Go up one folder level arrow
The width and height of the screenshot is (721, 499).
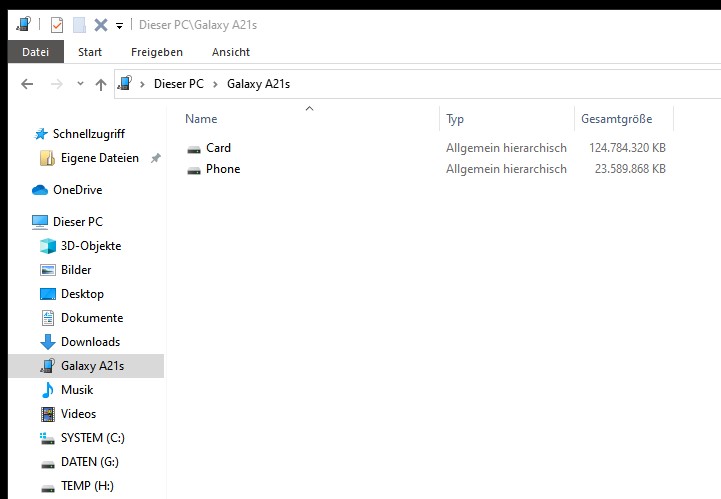101,84
